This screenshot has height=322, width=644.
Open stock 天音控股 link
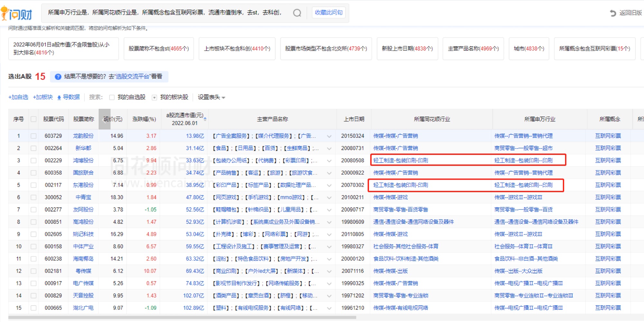[83, 296]
